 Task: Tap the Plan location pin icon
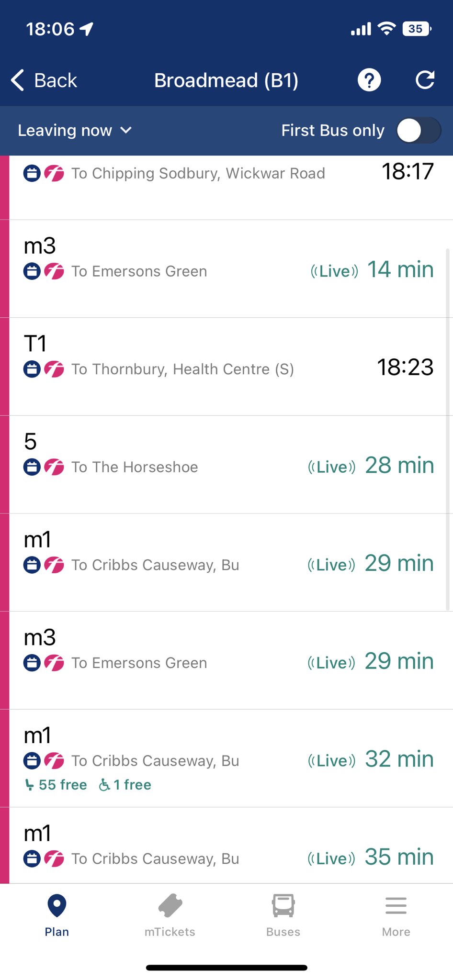click(x=57, y=905)
